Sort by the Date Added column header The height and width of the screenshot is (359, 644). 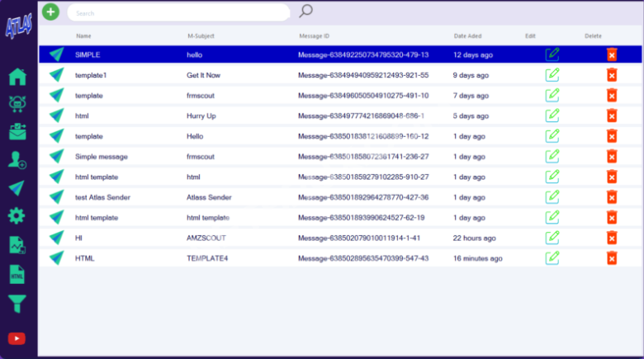pos(467,36)
